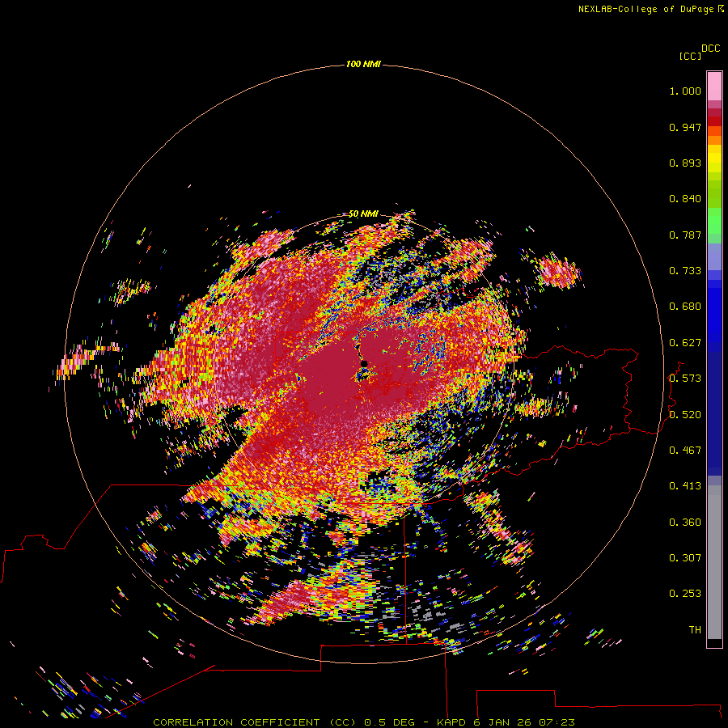Click the black radar site dot
Image resolution: width=728 pixels, height=728 pixels.
pos(365,363)
